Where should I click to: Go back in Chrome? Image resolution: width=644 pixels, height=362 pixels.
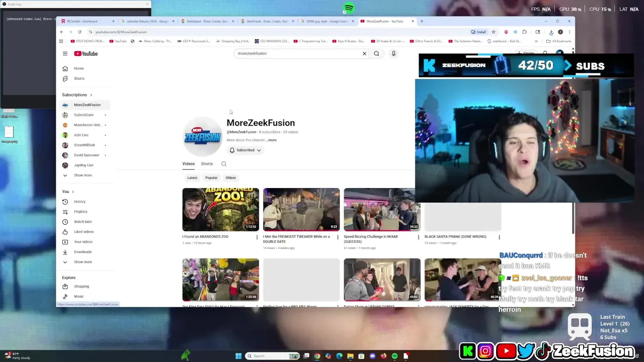[x=61, y=32]
